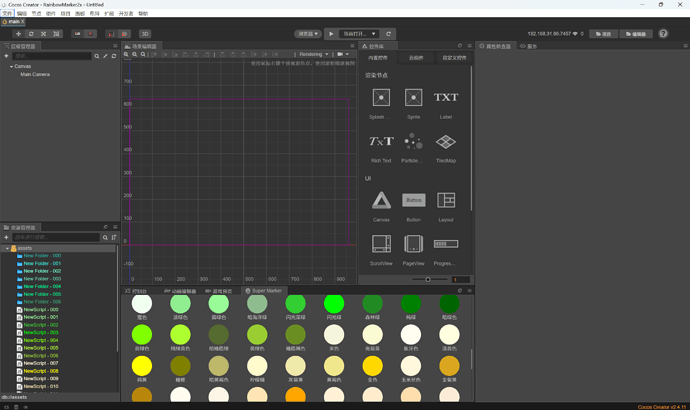Pick the Particle system node icon
690x410 pixels.
click(413, 142)
